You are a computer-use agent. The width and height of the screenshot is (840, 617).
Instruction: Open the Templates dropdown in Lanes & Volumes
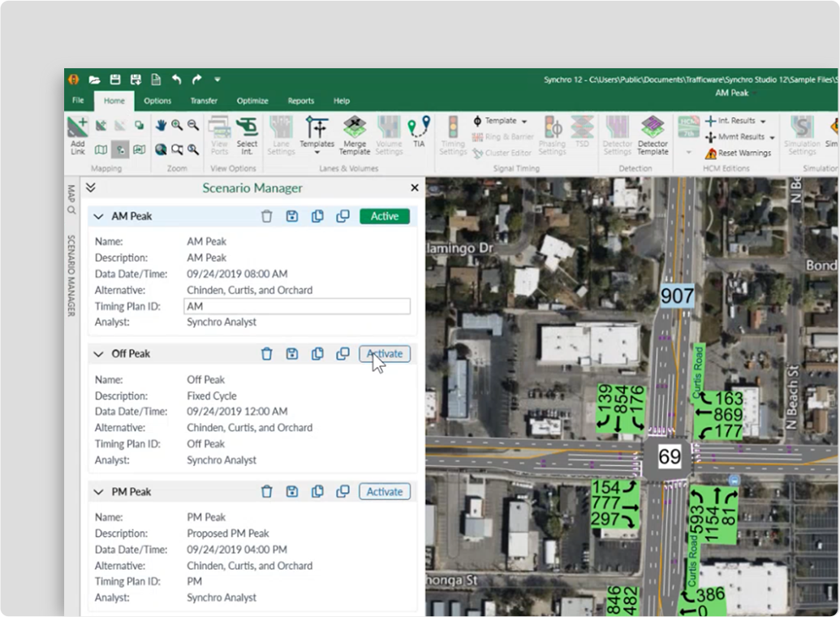(317, 135)
